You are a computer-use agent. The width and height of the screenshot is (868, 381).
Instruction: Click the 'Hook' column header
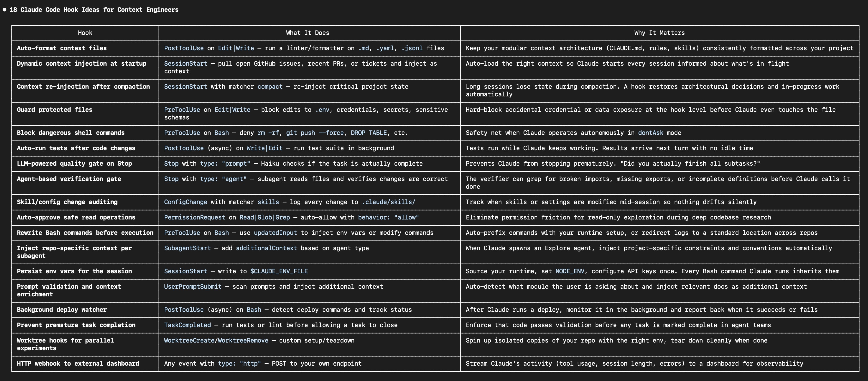85,33
